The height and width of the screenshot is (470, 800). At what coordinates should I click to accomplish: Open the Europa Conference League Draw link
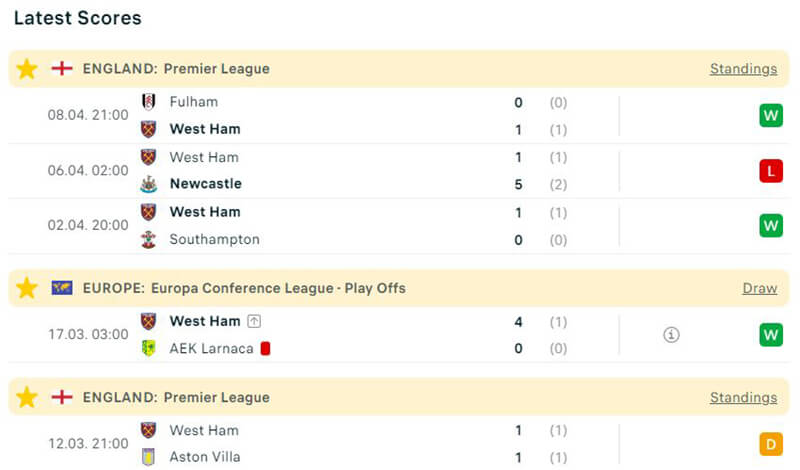coord(759,288)
